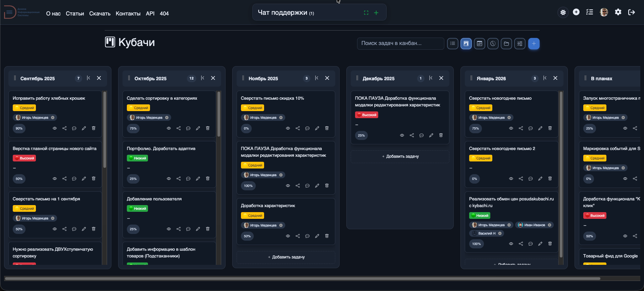View Декабрь ПОКА ПАУЗА task eye icon
This screenshot has width=644, height=291.
coord(402,135)
